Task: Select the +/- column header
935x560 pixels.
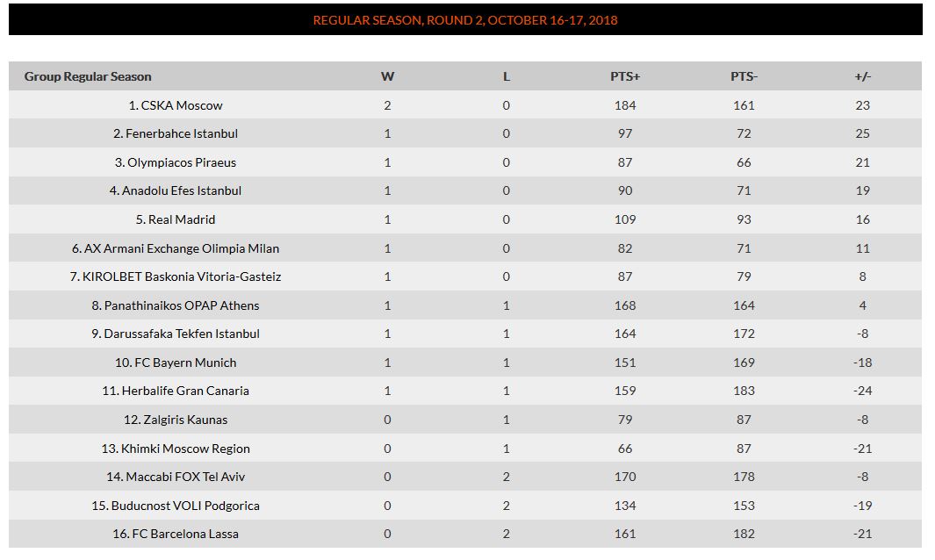Action: [863, 76]
